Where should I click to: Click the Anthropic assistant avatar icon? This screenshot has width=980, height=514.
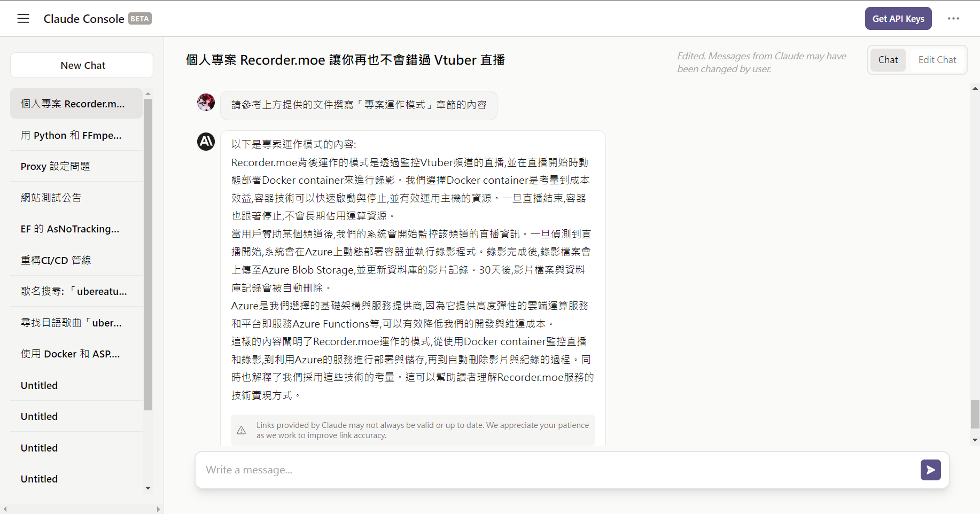coord(206,142)
